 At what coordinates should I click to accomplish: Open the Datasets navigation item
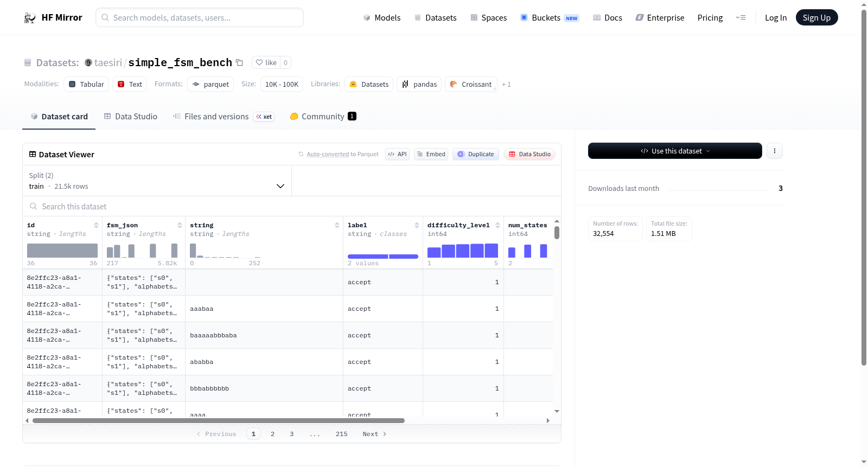[435, 17]
